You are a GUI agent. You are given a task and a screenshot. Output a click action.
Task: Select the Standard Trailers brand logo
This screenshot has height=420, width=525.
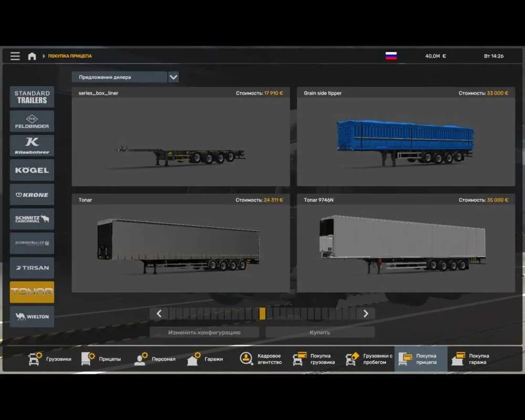click(32, 97)
